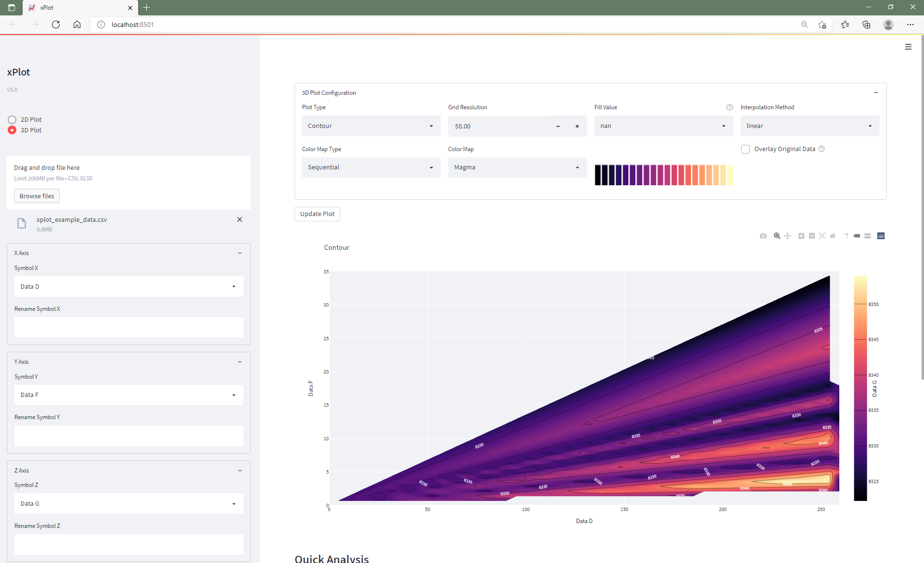Open a new browser tab
The width and height of the screenshot is (924, 563).
coord(147,7)
